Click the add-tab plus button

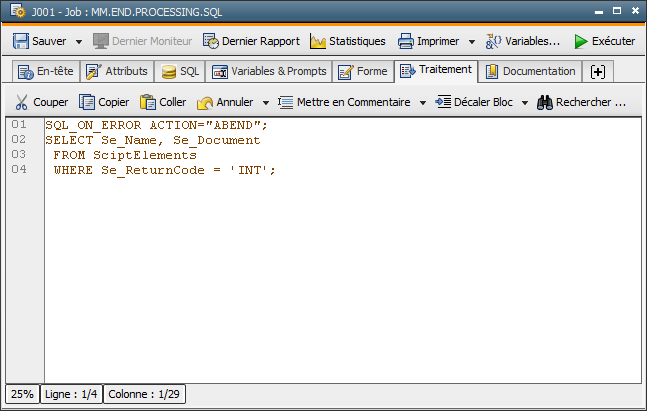[x=598, y=72]
